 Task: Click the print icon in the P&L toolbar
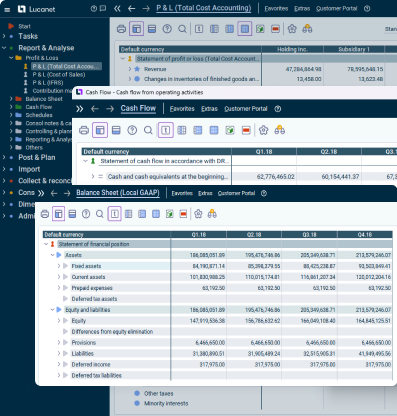point(121,29)
